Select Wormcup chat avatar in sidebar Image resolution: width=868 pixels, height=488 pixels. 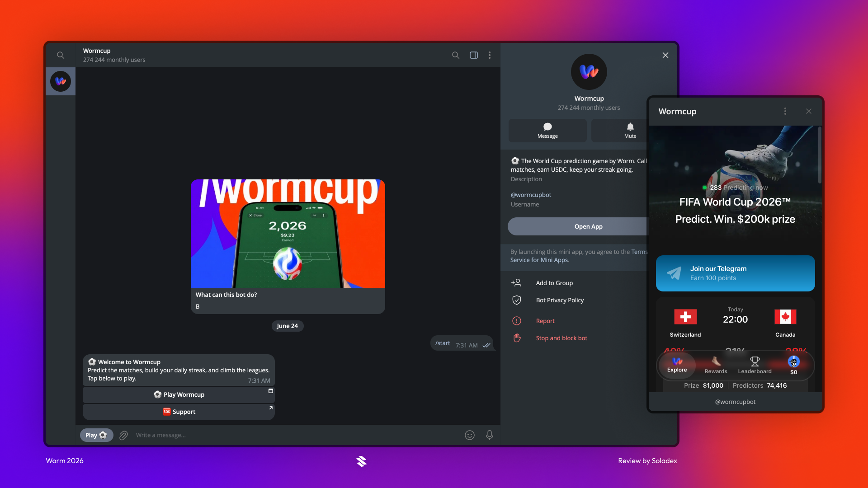click(x=61, y=81)
